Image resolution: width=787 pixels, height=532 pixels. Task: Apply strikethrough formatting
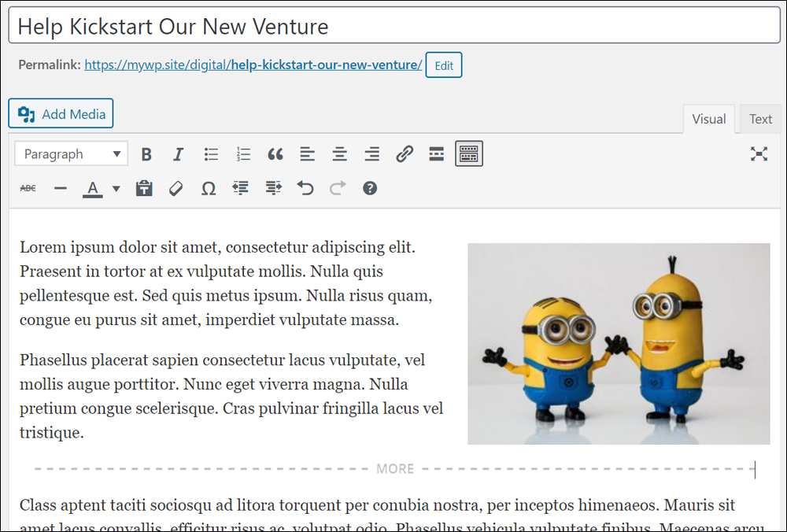[28, 188]
